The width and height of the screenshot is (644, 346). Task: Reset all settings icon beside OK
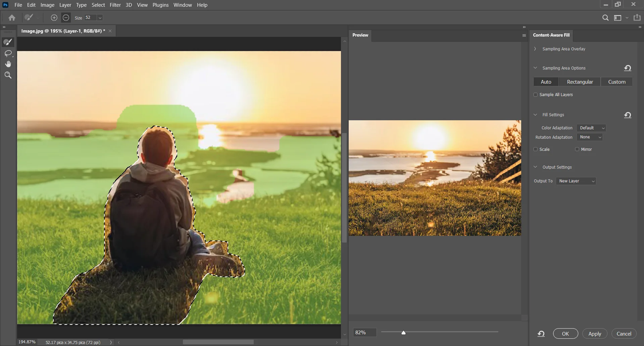[541, 334]
